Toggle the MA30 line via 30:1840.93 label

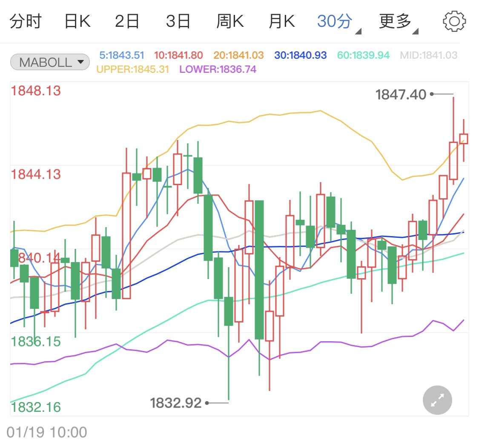click(x=300, y=55)
